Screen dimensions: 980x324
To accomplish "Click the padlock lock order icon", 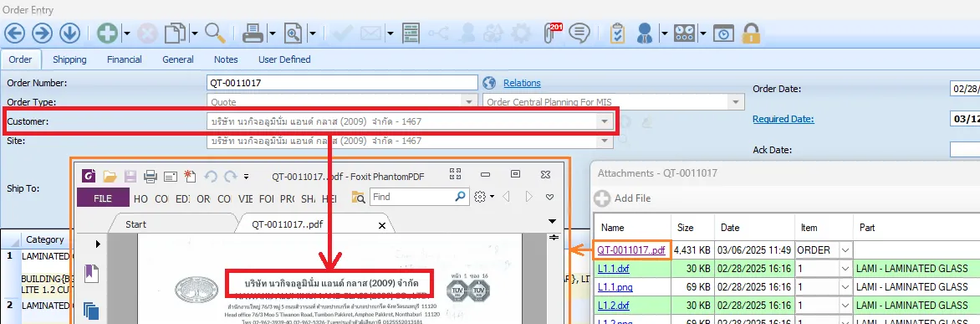I will pyautogui.click(x=751, y=33).
